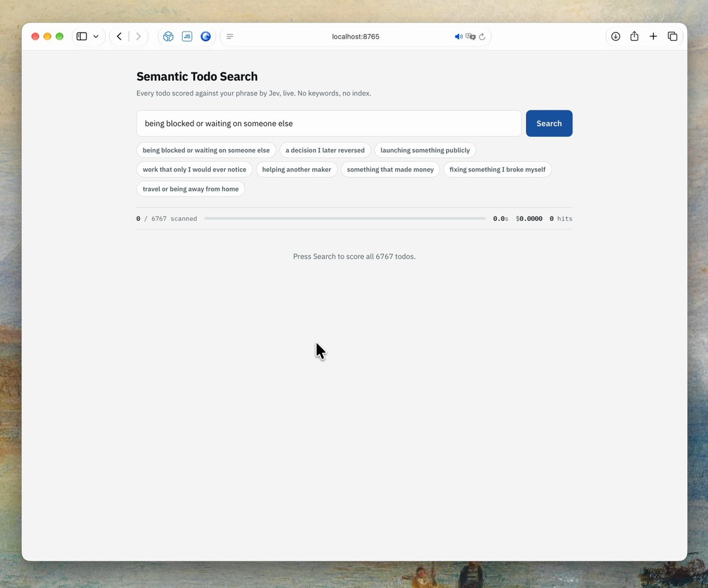Select "work that only I would ever notice" chip
Image resolution: width=708 pixels, height=588 pixels.
[x=195, y=169]
